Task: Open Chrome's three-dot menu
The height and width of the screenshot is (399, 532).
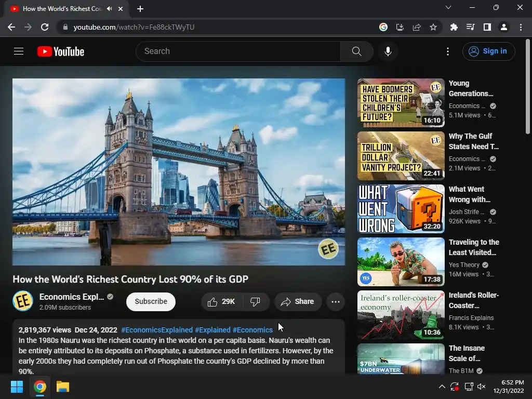Action: (521, 27)
